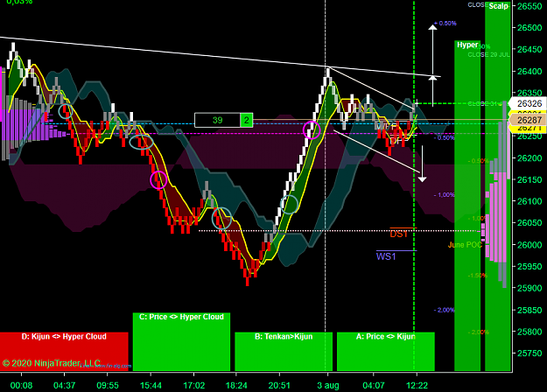Click the white up arrow near +0.50%
This screenshot has width=547, height=392.
[432, 51]
